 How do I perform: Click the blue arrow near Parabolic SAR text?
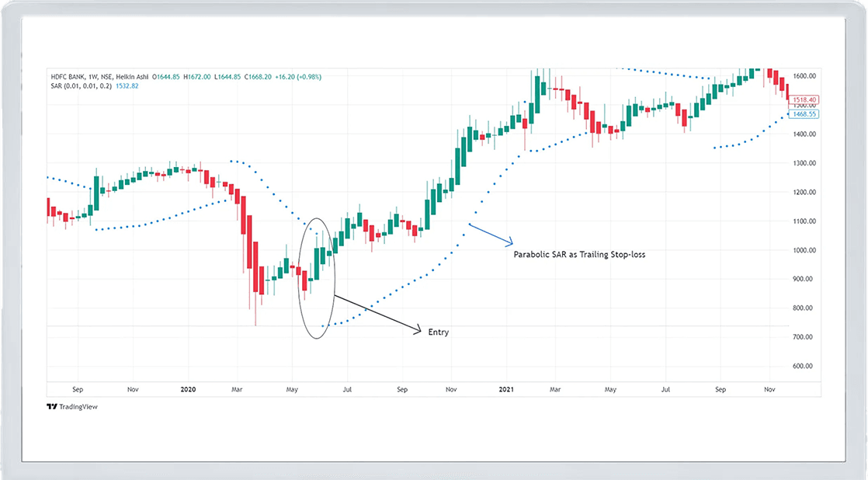click(x=491, y=232)
